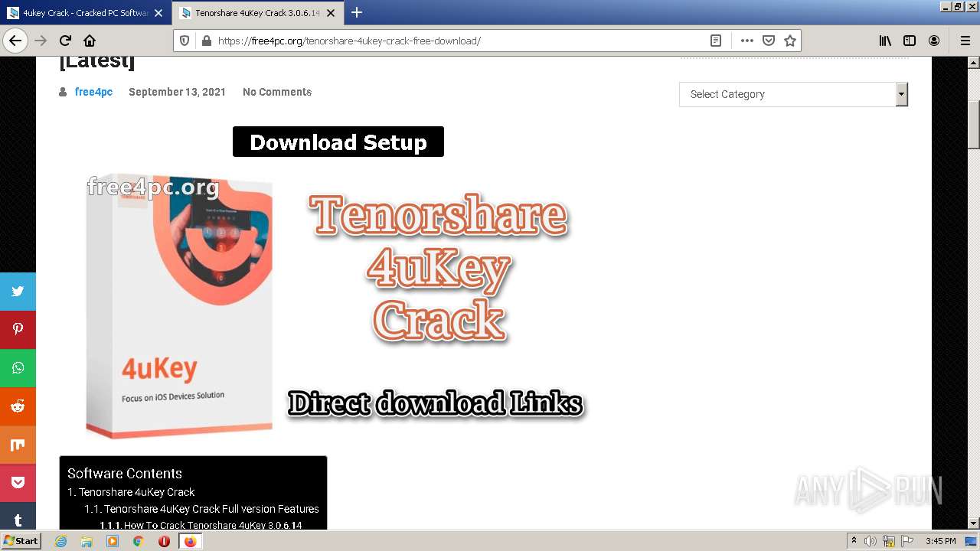Save page to Pocket from toolbar
The image size is (980, 551).
pyautogui.click(x=769, y=41)
